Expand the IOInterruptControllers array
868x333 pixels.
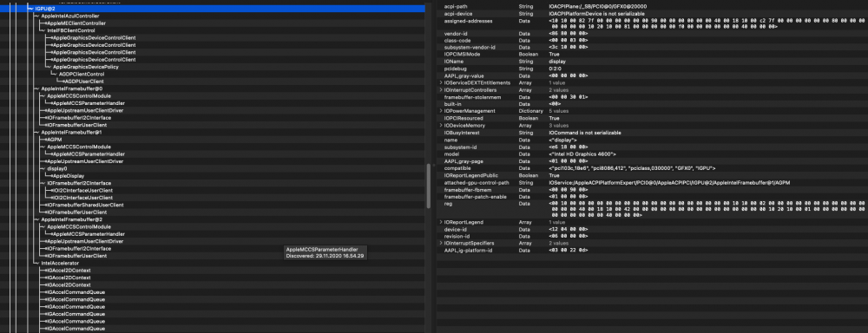pyautogui.click(x=441, y=89)
